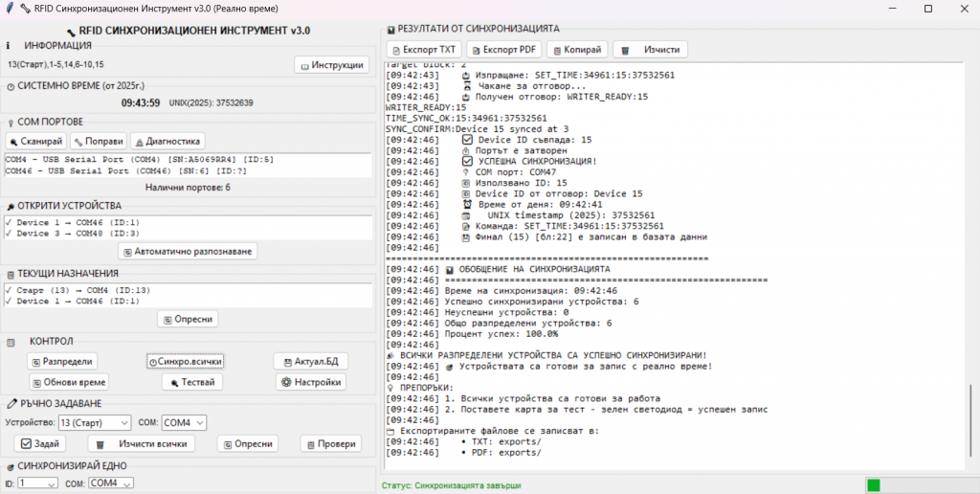Open Настройки settings
Screen dimensions: 980x494
(x=312, y=382)
